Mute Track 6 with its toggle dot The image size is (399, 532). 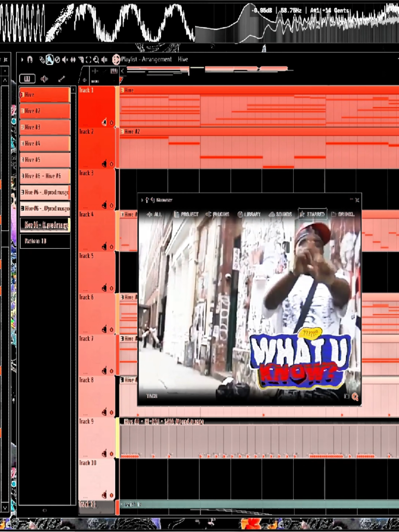click(x=111, y=330)
